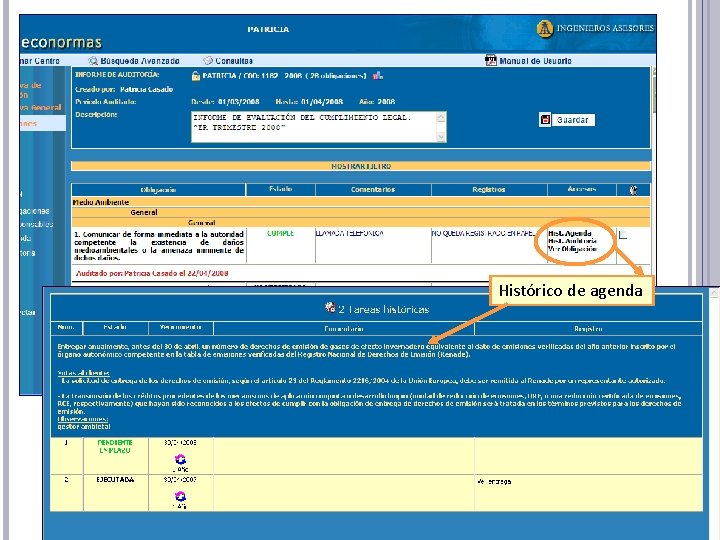Click the MOSTRAR FILTRO bar

point(361,166)
